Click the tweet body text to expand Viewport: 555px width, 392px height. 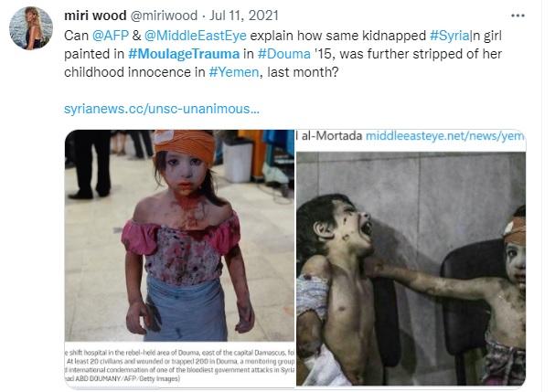(283, 54)
